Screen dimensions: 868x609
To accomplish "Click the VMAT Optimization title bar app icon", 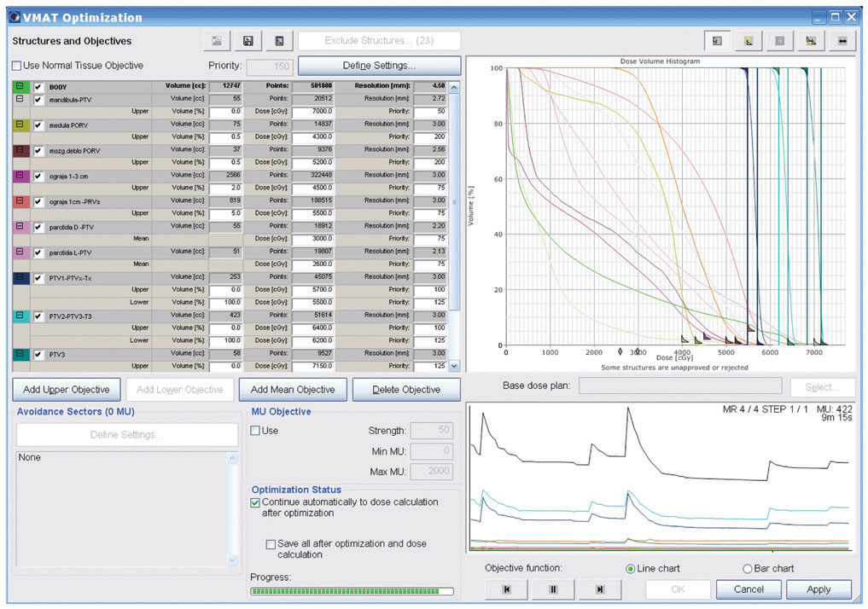I will point(15,17).
